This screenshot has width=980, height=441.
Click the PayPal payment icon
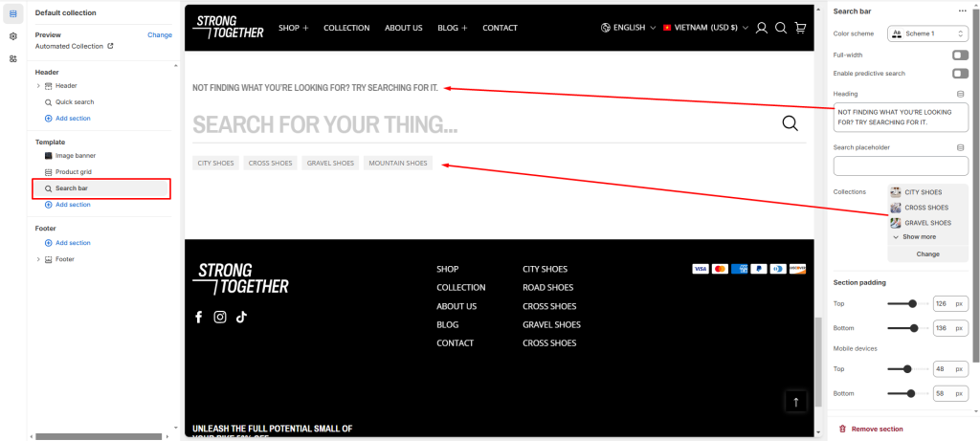[x=759, y=269]
